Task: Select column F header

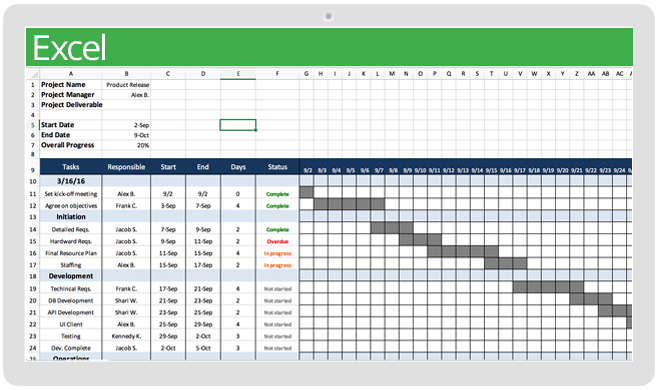Action: pos(277,74)
